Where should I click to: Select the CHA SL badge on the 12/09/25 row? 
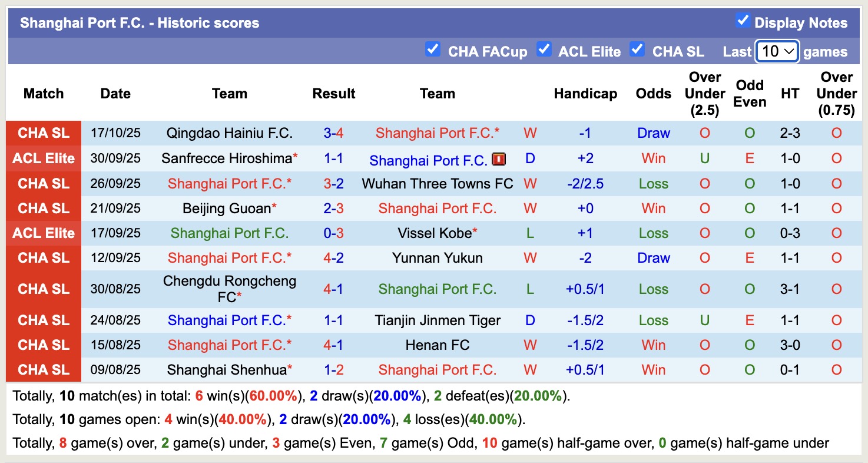point(43,257)
